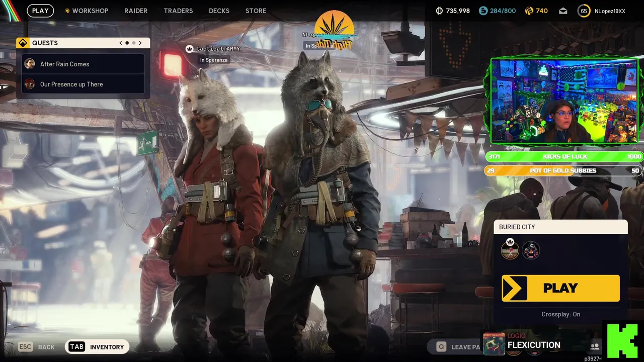Screen dimensions: 644x362
Task: Click the streamer webcam overlay
Action: (563, 101)
